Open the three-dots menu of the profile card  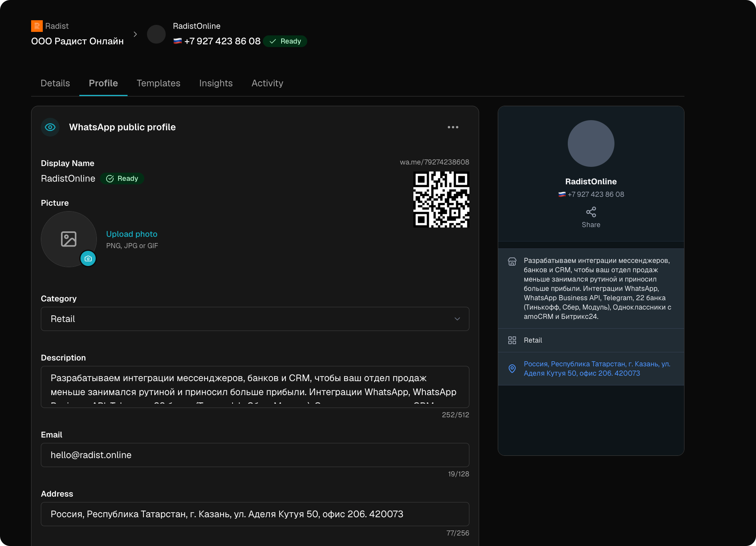coord(453,127)
